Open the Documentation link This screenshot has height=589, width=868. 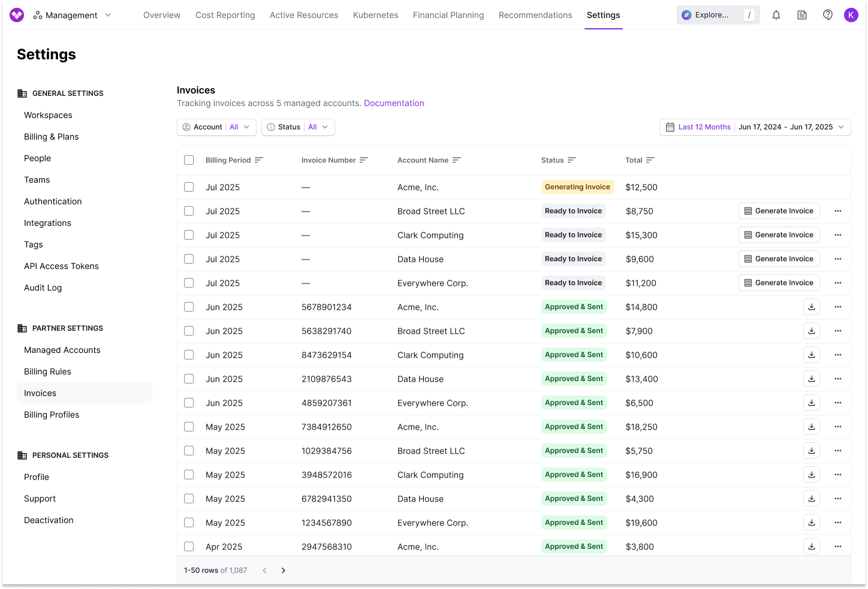pyautogui.click(x=394, y=103)
